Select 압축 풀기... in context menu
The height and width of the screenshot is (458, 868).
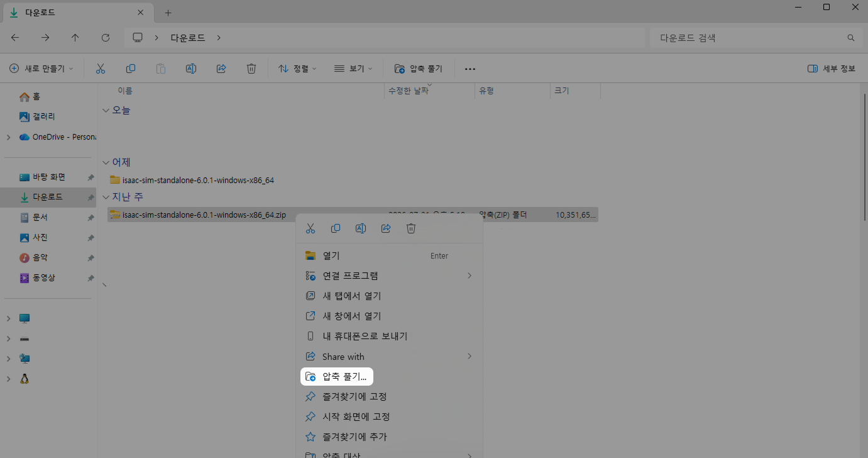[x=337, y=377]
